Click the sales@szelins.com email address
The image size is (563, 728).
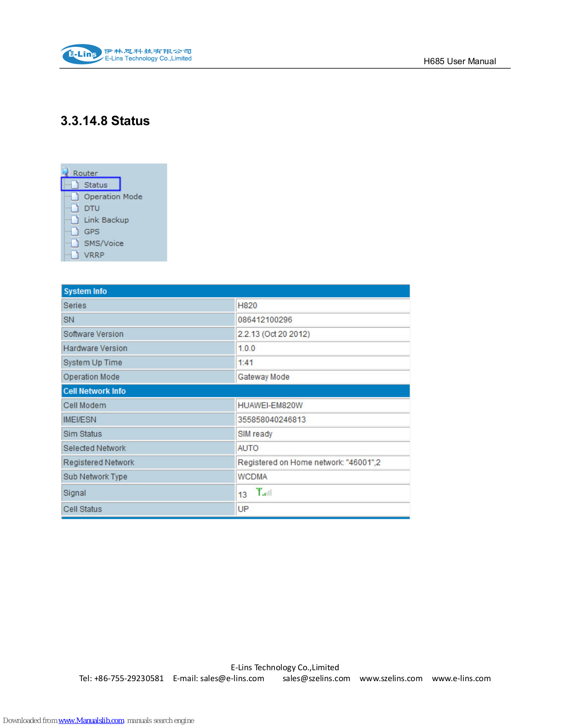click(316, 678)
